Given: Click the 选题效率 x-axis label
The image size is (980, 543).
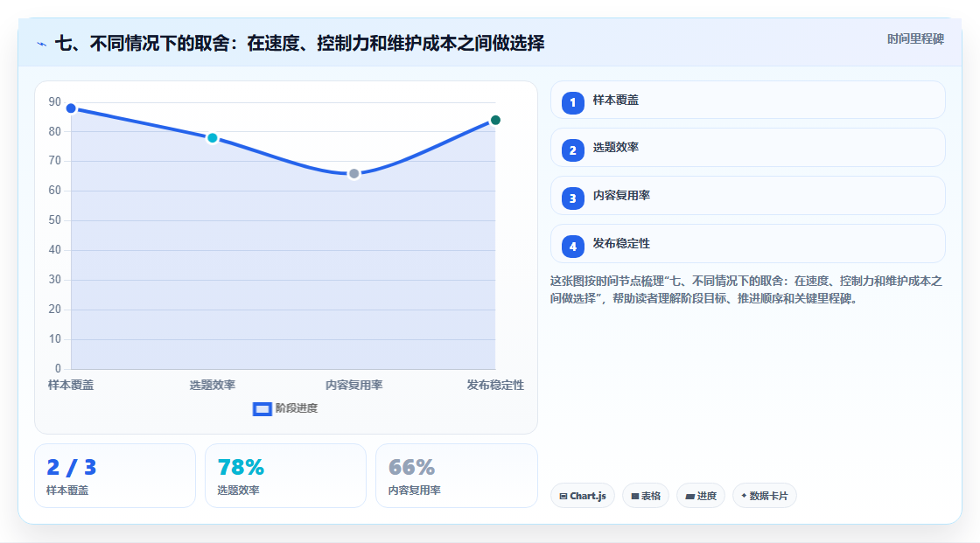Looking at the screenshot, I should click(213, 385).
